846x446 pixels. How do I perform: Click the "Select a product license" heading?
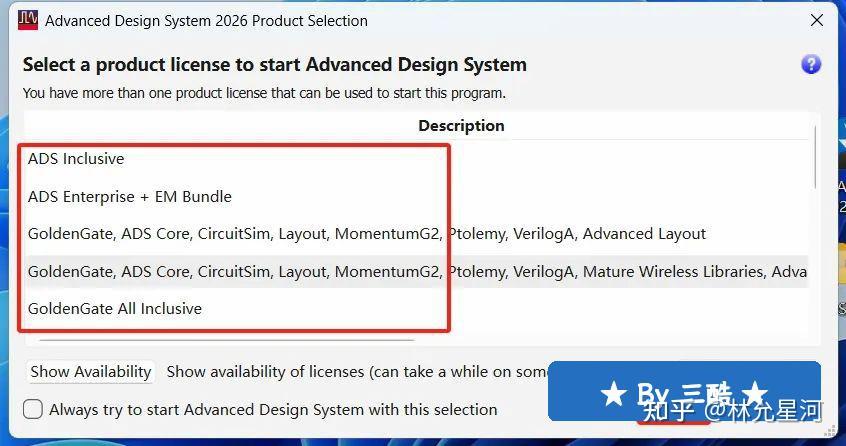point(274,65)
